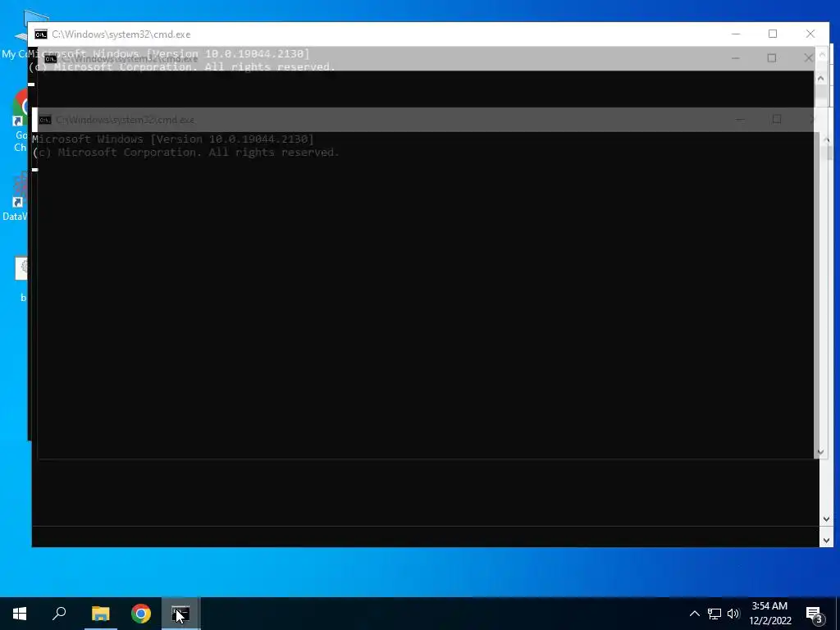Click the DataV desktop shortcut
This screenshot has width=840, height=630.
15,197
